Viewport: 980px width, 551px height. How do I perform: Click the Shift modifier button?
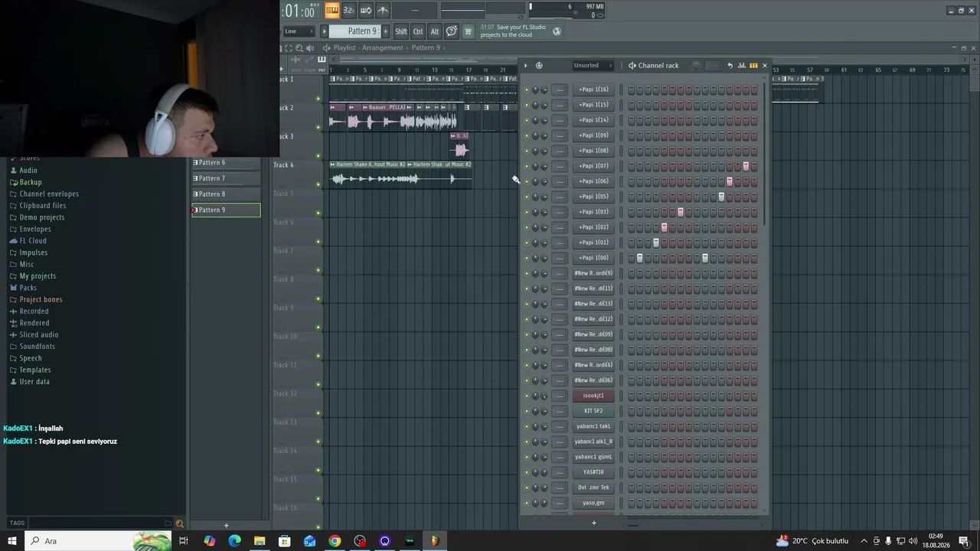tap(401, 31)
